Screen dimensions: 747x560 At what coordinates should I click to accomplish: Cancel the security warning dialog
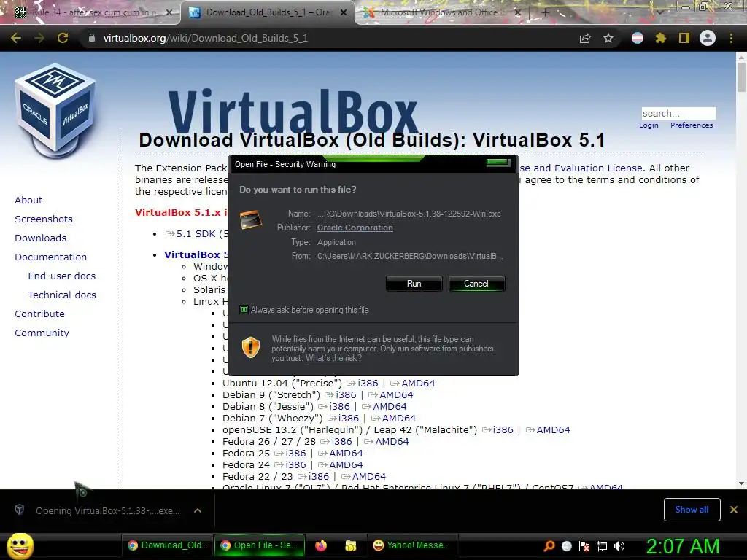click(476, 284)
